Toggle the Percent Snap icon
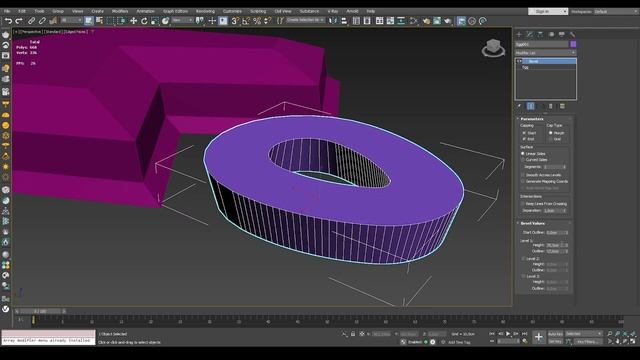 257,21
